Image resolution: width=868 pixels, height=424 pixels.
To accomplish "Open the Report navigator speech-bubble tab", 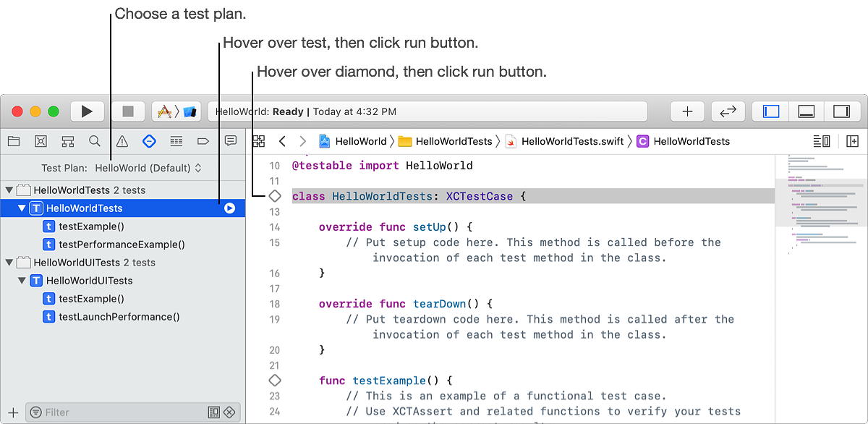I will [x=230, y=140].
